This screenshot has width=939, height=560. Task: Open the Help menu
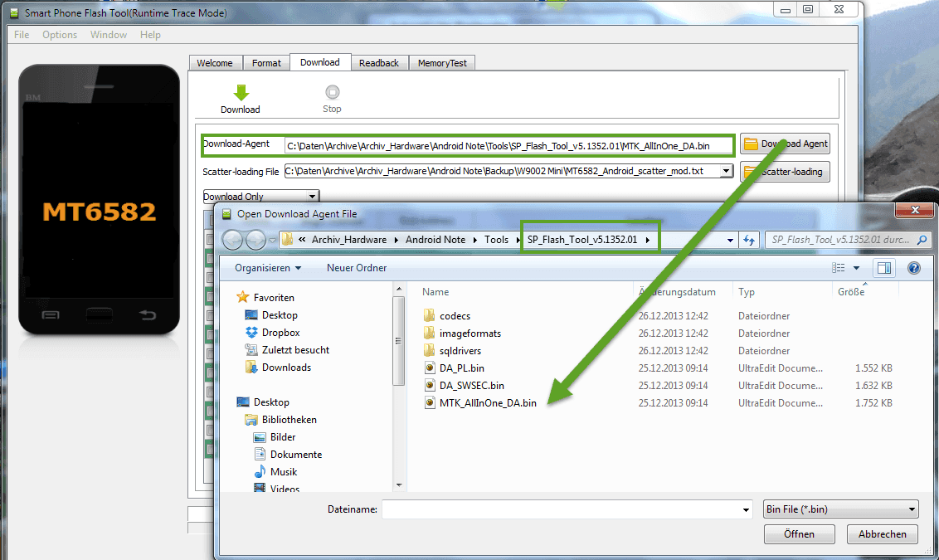[150, 35]
